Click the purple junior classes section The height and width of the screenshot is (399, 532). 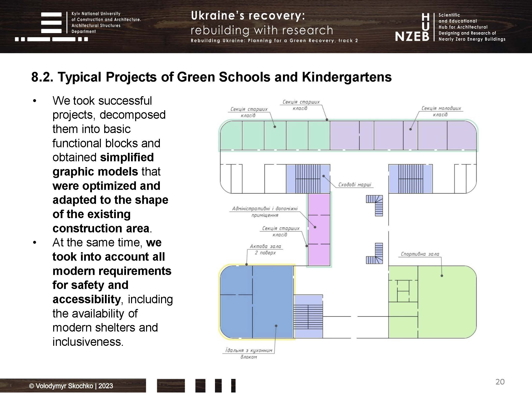click(x=403, y=135)
